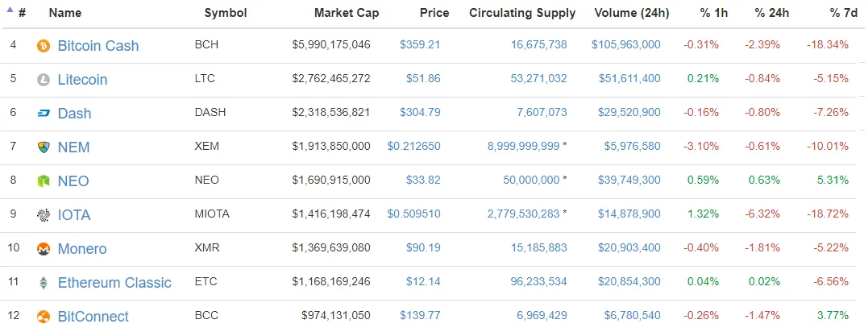Sort table by Volume (24h) header
The image size is (868, 332).
pos(632,13)
